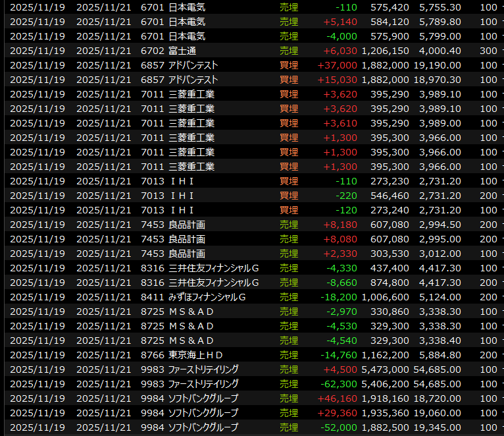
Task: Select the +5,140 profit cell for 日本電気
Action: tap(340, 22)
